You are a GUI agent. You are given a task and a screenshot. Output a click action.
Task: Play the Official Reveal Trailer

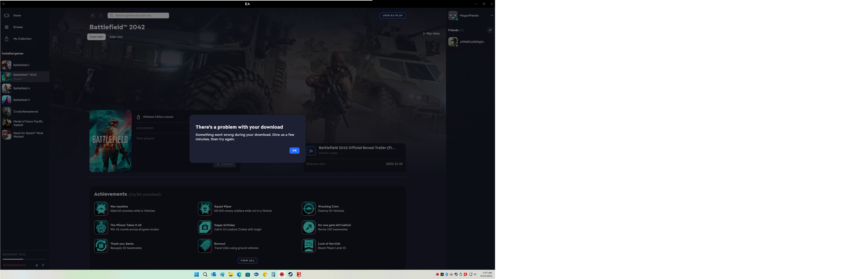click(x=311, y=151)
